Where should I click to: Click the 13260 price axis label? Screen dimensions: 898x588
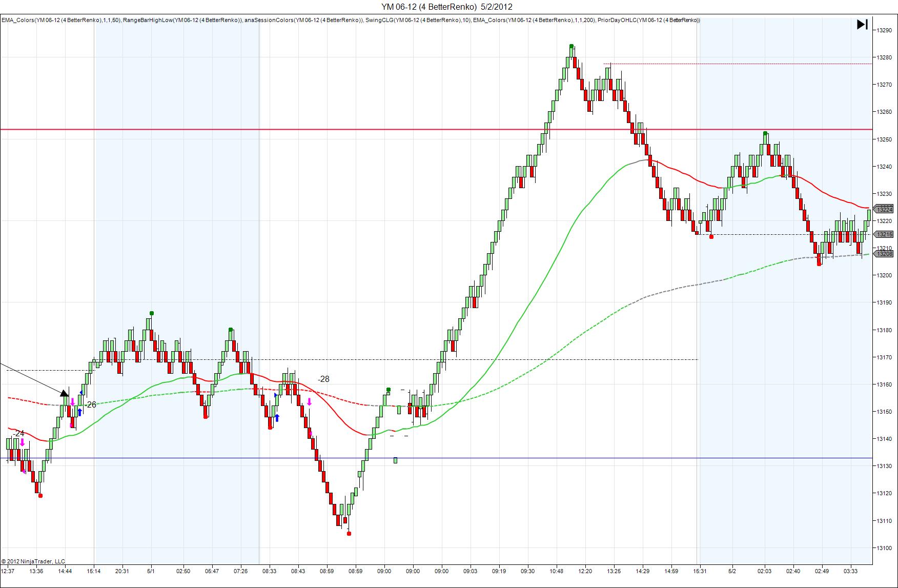coord(884,112)
